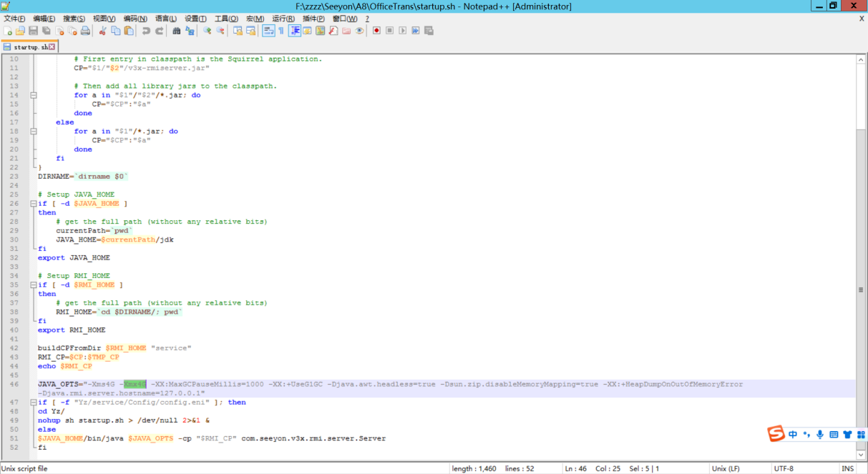Collapse the fold marker at line 26
Image resolution: width=868 pixels, height=474 pixels.
pos(33,204)
